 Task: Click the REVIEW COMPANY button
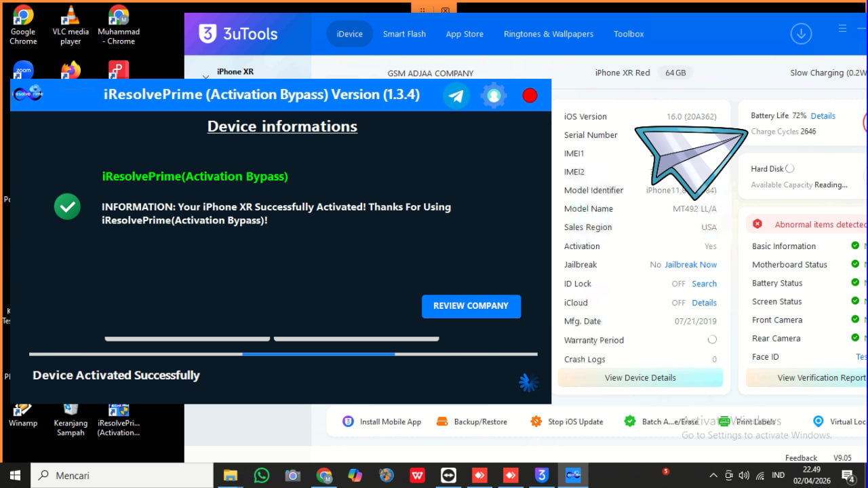pyautogui.click(x=471, y=306)
